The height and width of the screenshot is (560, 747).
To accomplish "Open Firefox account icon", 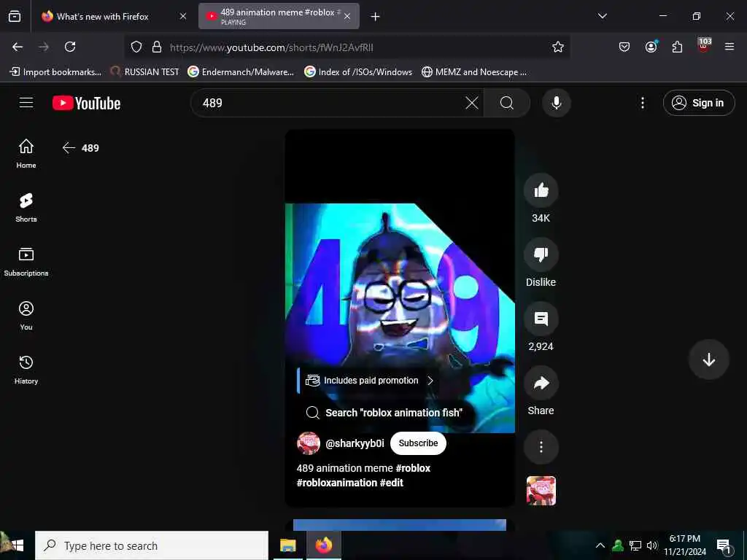I will (x=651, y=47).
